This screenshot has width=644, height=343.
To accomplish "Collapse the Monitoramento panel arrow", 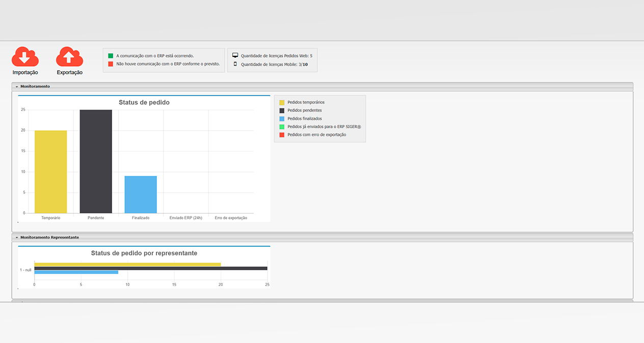I will (x=17, y=87).
